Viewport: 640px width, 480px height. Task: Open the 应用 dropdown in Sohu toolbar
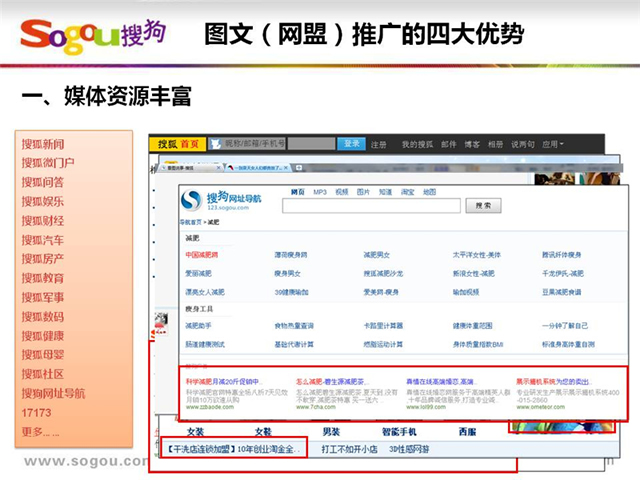[554, 145]
